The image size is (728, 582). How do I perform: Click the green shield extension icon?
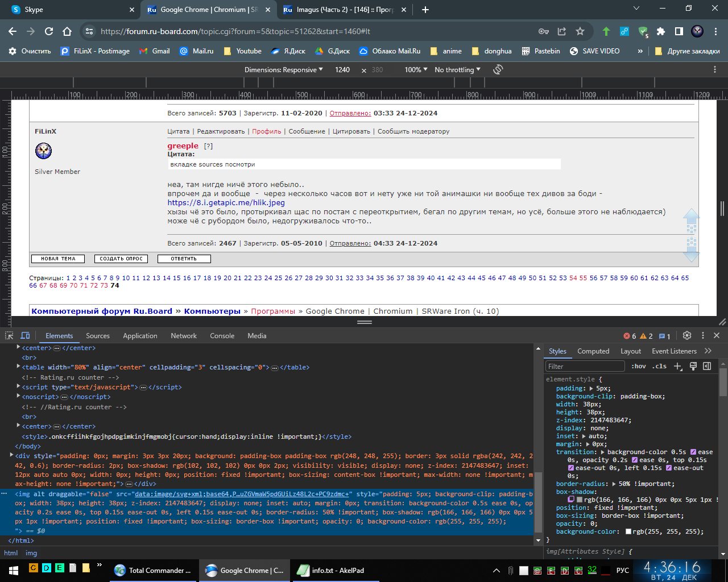tap(643, 31)
